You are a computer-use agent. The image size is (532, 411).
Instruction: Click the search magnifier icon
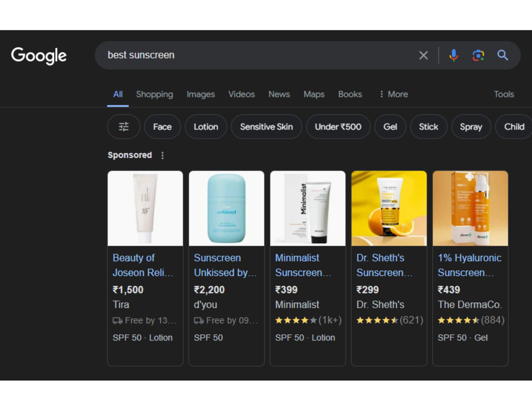[503, 55]
